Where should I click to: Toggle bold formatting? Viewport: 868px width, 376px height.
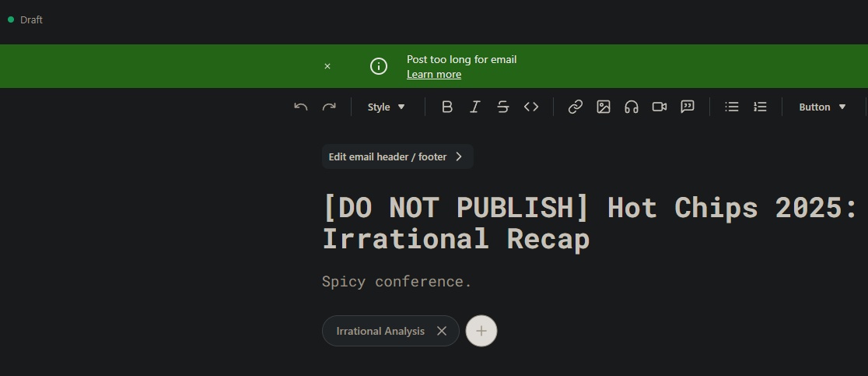pyautogui.click(x=447, y=107)
